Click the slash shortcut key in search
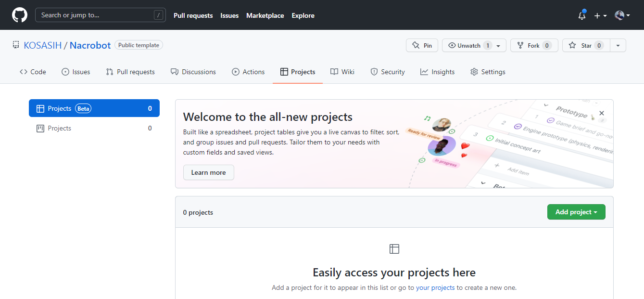This screenshot has height=299, width=644. [158, 15]
